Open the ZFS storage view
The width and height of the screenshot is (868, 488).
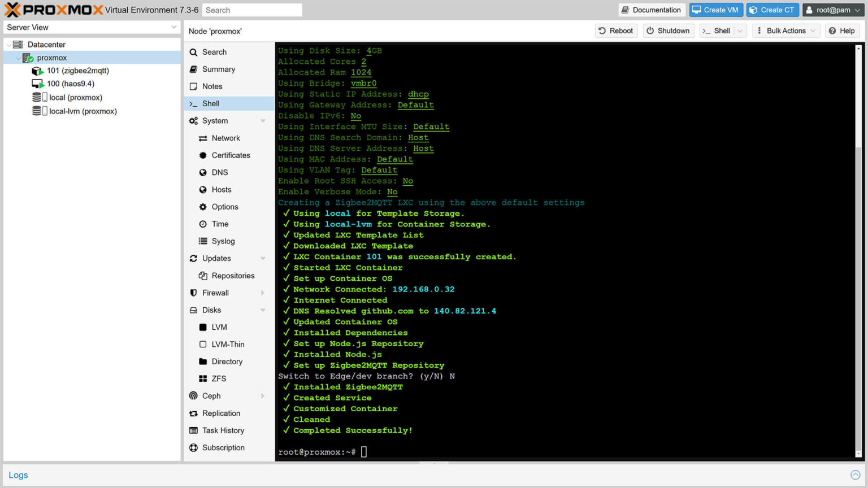[218, 378]
